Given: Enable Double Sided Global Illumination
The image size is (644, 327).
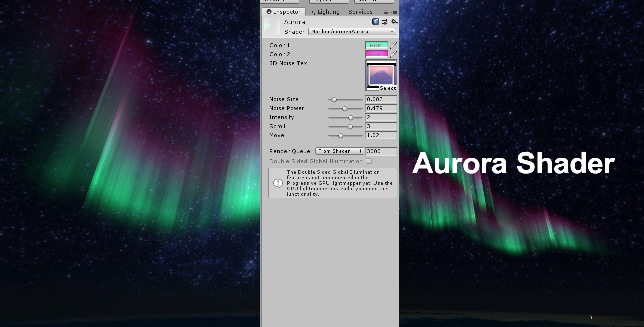Looking at the screenshot, I should (368, 161).
